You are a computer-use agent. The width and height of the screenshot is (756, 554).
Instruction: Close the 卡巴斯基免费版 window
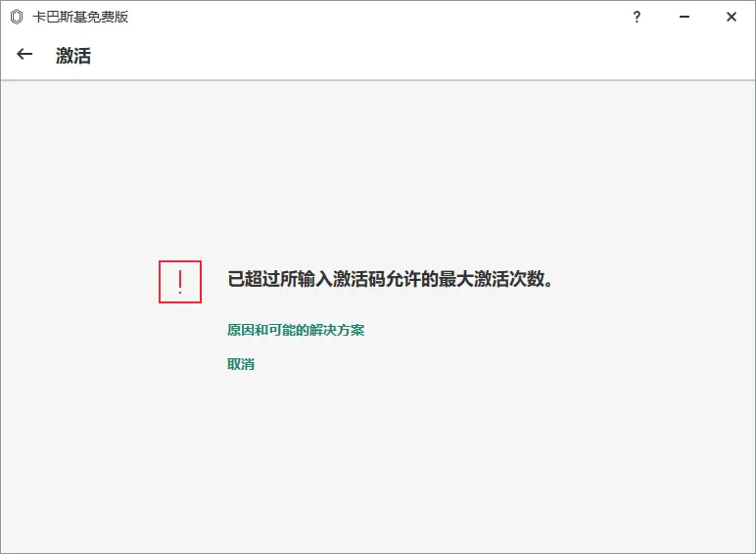click(732, 17)
